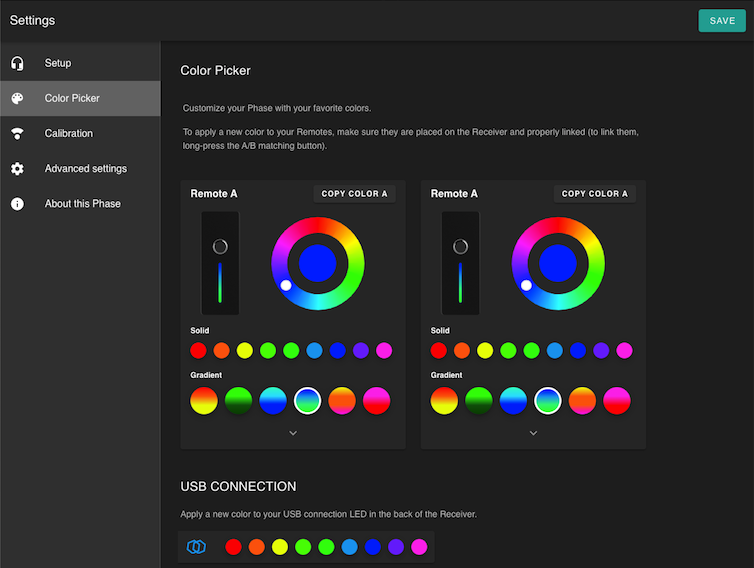Screen dimensions: 754x568
Task: Save the settings with the SAVE button
Action: click(x=722, y=21)
